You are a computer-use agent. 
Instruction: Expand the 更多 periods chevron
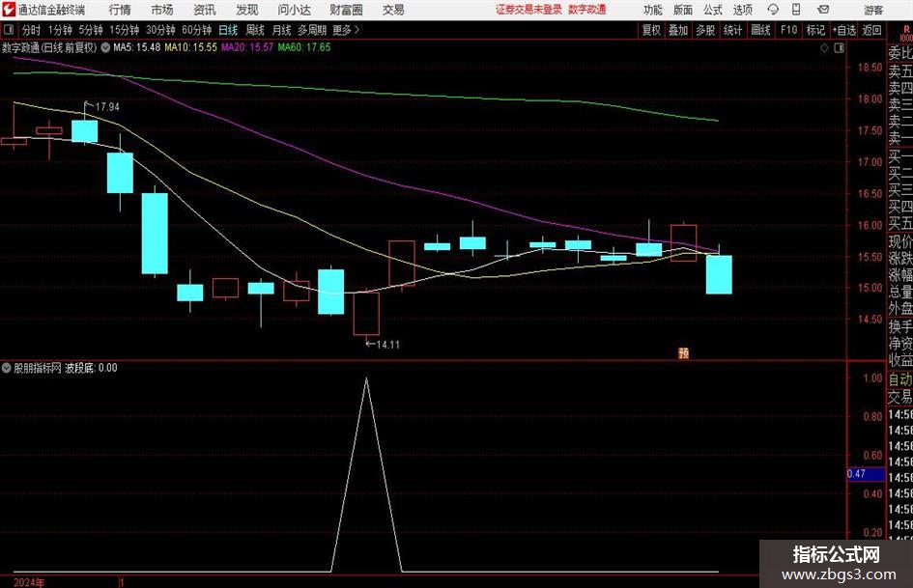[357, 30]
